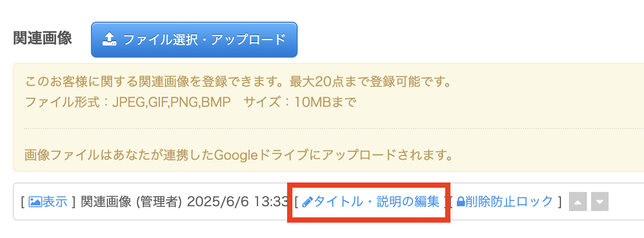
Task: Move the image down with the down arrow
Action: [600, 202]
